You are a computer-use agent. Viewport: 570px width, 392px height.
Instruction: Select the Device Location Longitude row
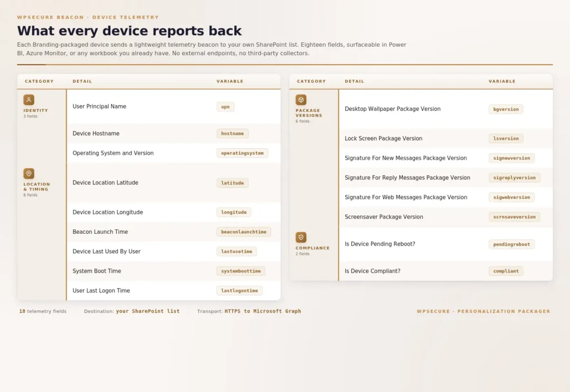107,212
